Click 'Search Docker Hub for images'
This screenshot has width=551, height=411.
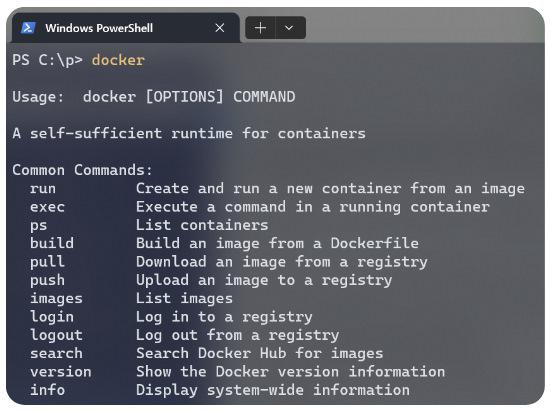[x=260, y=353]
